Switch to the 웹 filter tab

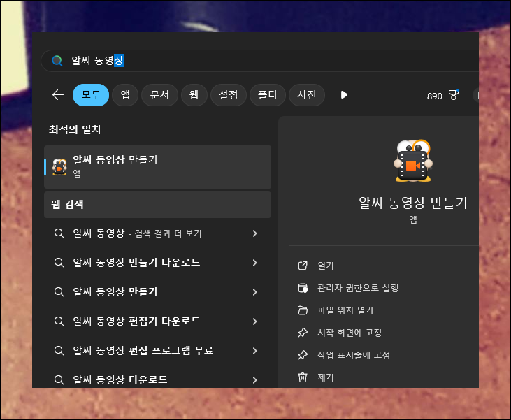click(194, 95)
